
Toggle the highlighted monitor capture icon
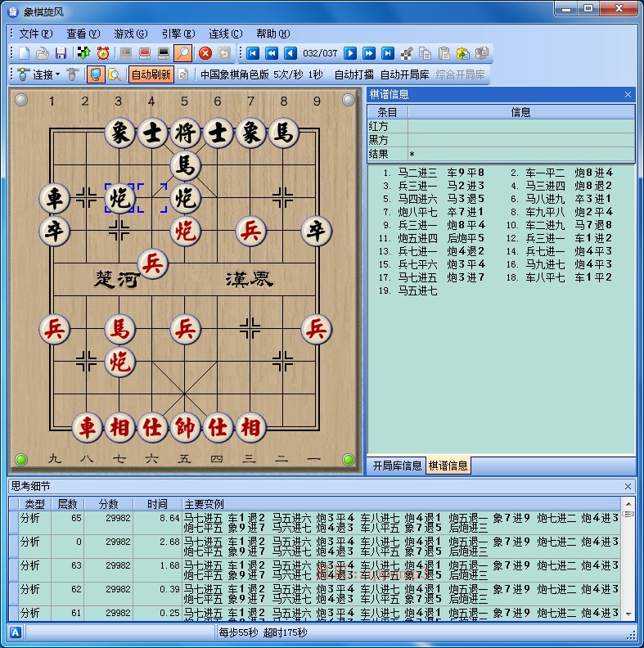[x=96, y=74]
